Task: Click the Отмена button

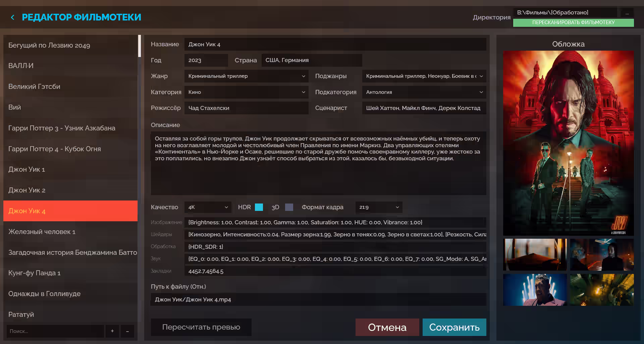Action: [387, 327]
